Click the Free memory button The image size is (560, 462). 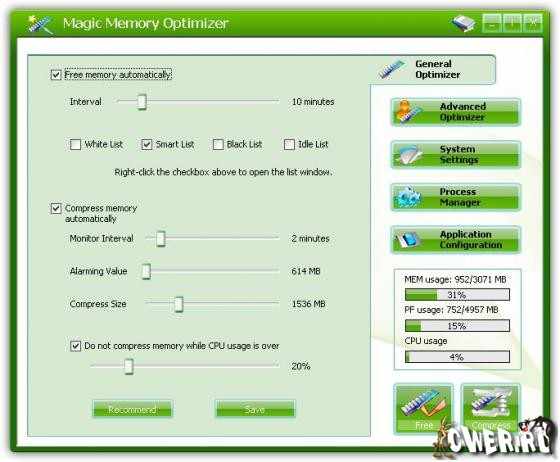pos(424,409)
